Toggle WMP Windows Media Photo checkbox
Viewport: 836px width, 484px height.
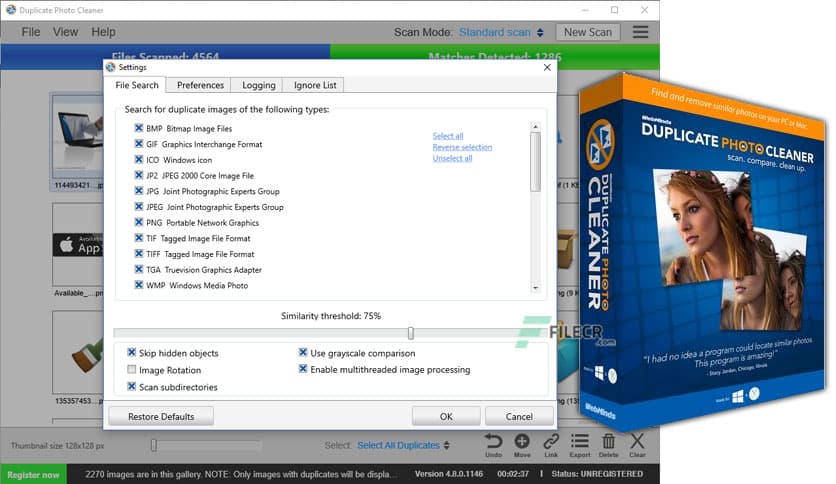click(139, 285)
